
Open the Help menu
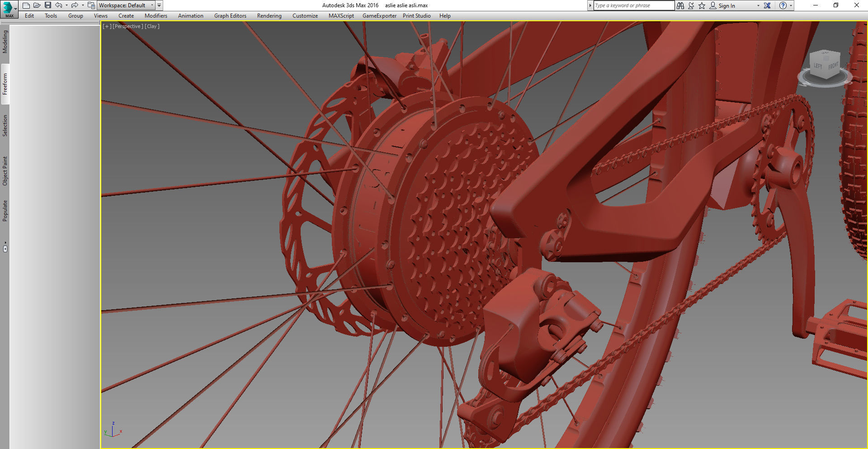[x=445, y=16]
